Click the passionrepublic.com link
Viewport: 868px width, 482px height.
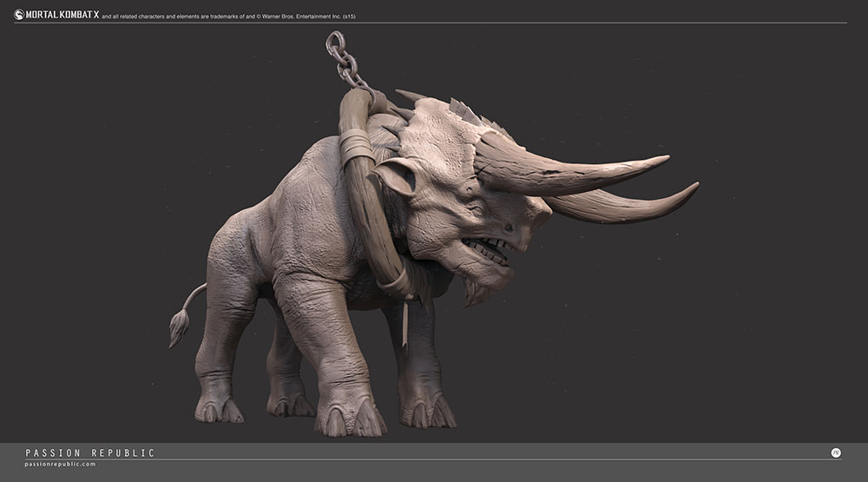[61, 465]
